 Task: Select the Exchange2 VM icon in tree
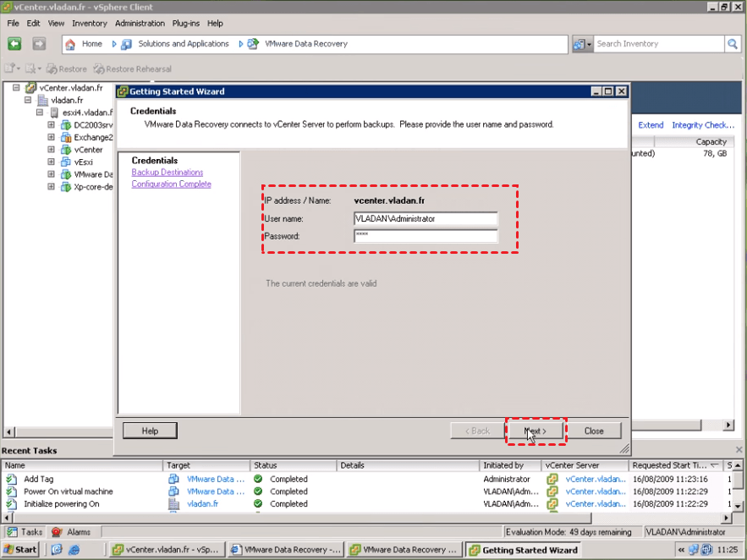[x=66, y=138]
